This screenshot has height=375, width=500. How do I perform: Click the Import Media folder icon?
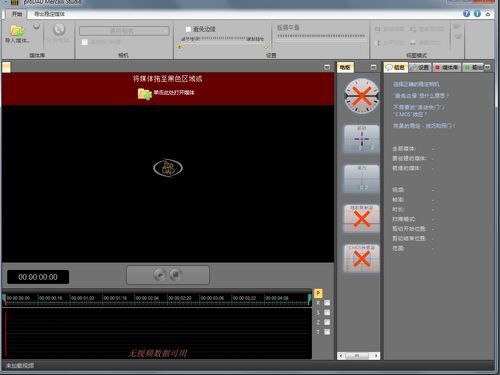pos(17,30)
